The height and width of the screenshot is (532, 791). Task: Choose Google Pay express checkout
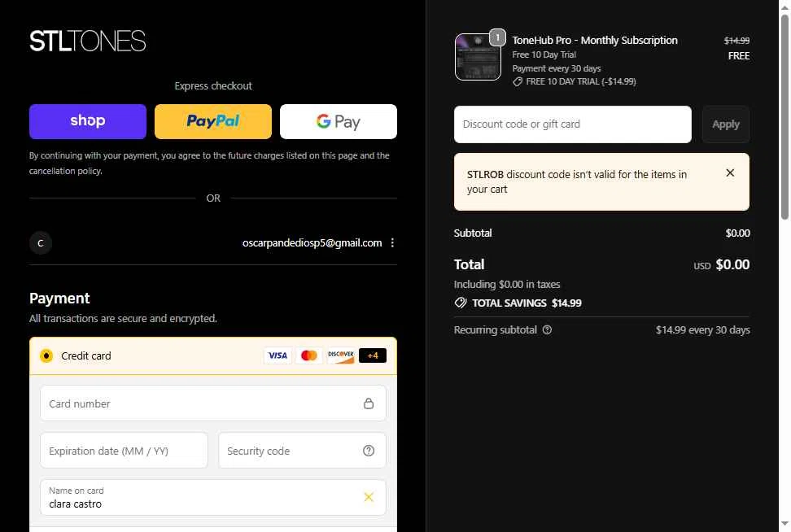click(x=339, y=121)
